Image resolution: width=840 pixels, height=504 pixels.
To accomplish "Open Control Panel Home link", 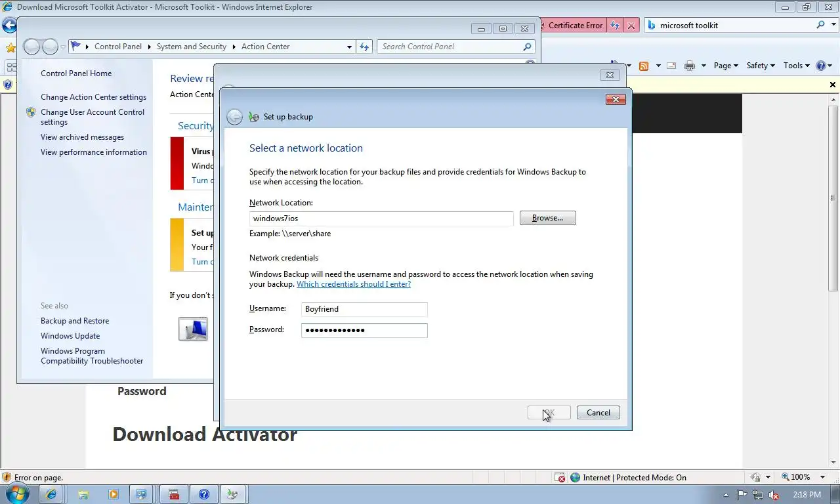I will pyautogui.click(x=76, y=73).
